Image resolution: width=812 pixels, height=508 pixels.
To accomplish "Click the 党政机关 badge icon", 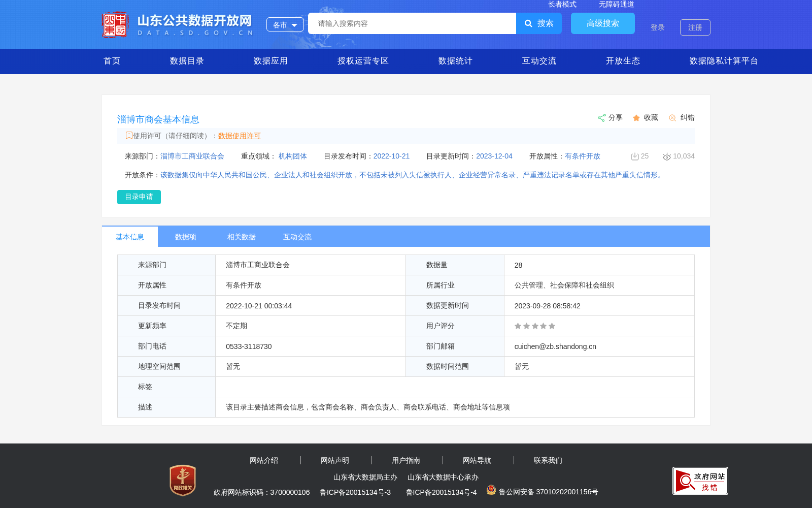I will (x=183, y=480).
